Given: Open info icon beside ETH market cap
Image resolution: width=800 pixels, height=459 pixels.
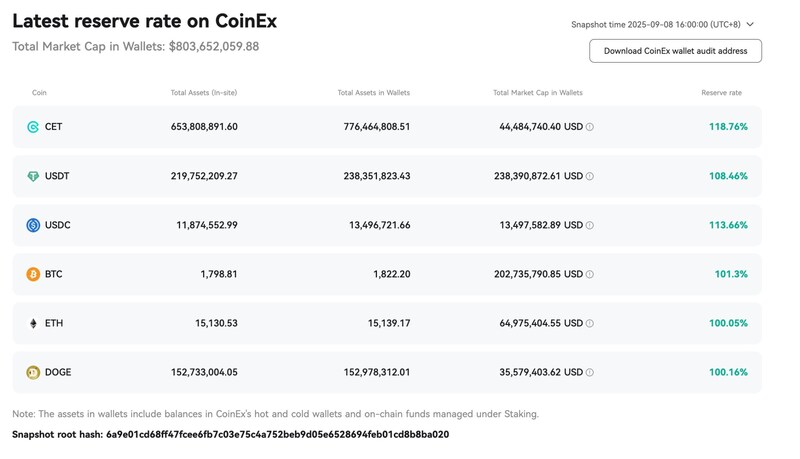Looking at the screenshot, I should click(x=590, y=323).
